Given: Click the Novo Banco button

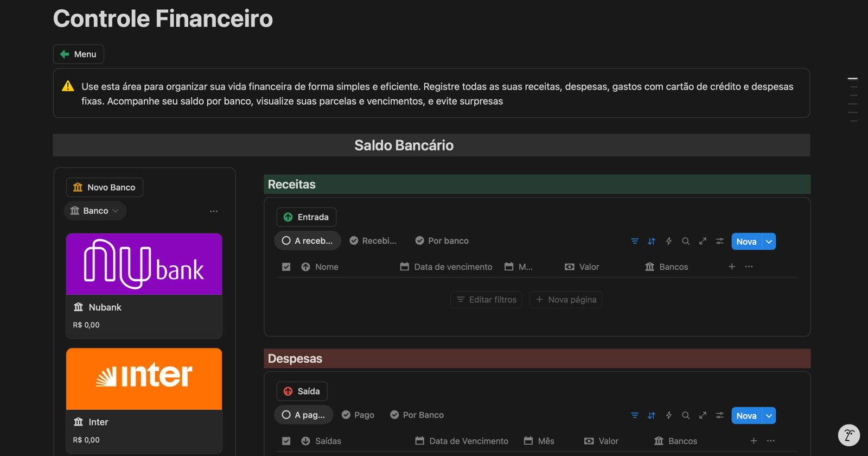Looking at the screenshot, I should click(105, 187).
